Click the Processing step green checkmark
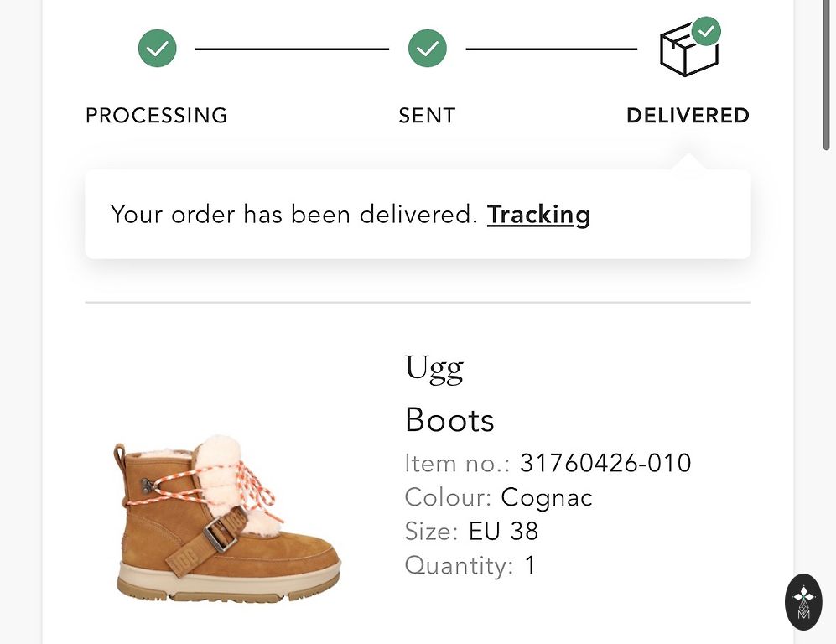 pos(158,49)
